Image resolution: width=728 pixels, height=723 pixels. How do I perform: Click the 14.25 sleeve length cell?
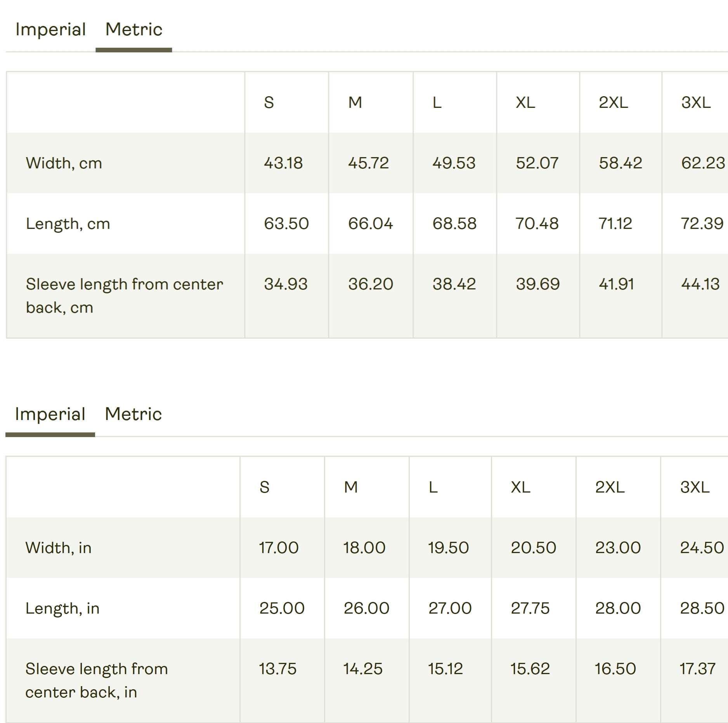click(363, 669)
